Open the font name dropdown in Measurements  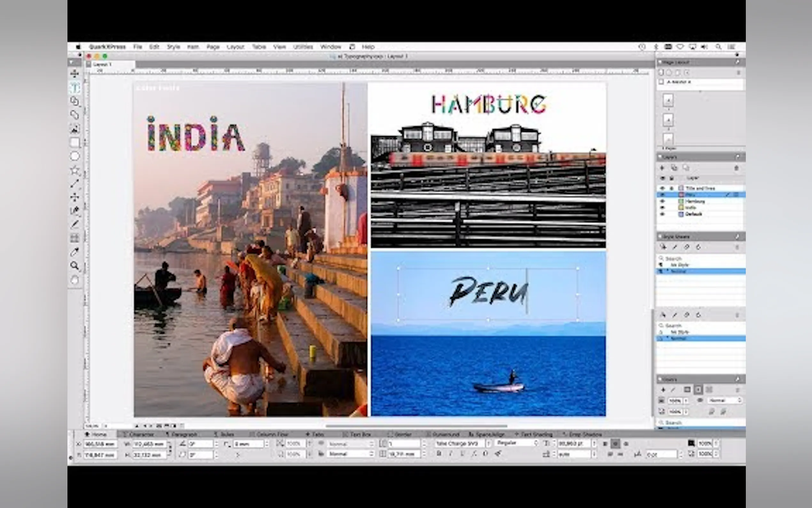pos(488,443)
